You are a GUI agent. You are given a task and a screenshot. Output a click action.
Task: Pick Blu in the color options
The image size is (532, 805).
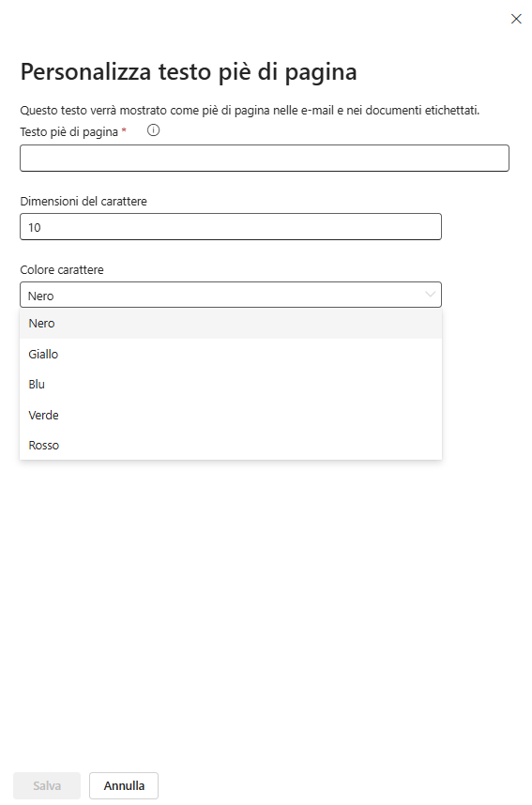(231, 385)
